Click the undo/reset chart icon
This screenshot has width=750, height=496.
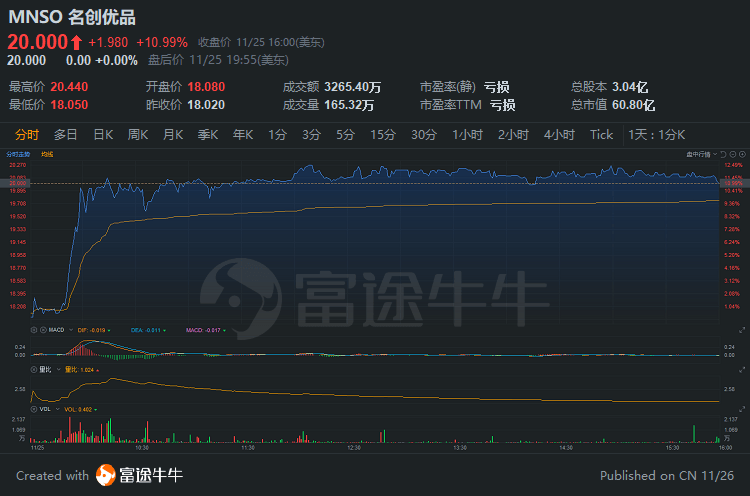pyautogui.click(x=723, y=154)
